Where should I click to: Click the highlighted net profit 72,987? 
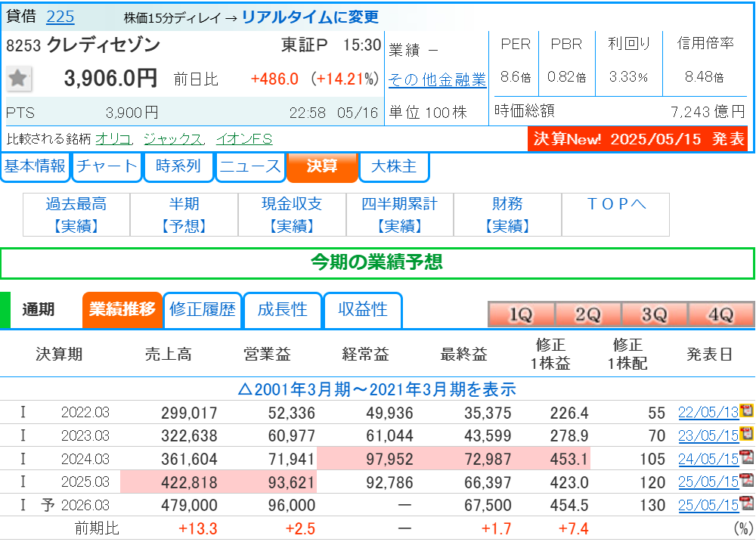tap(488, 459)
